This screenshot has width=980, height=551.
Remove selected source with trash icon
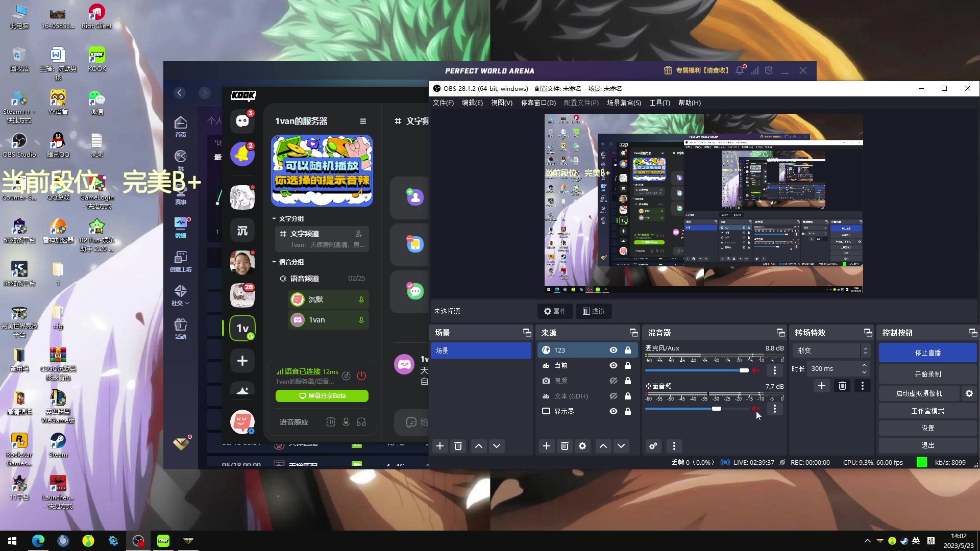pyautogui.click(x=565, y=446)
